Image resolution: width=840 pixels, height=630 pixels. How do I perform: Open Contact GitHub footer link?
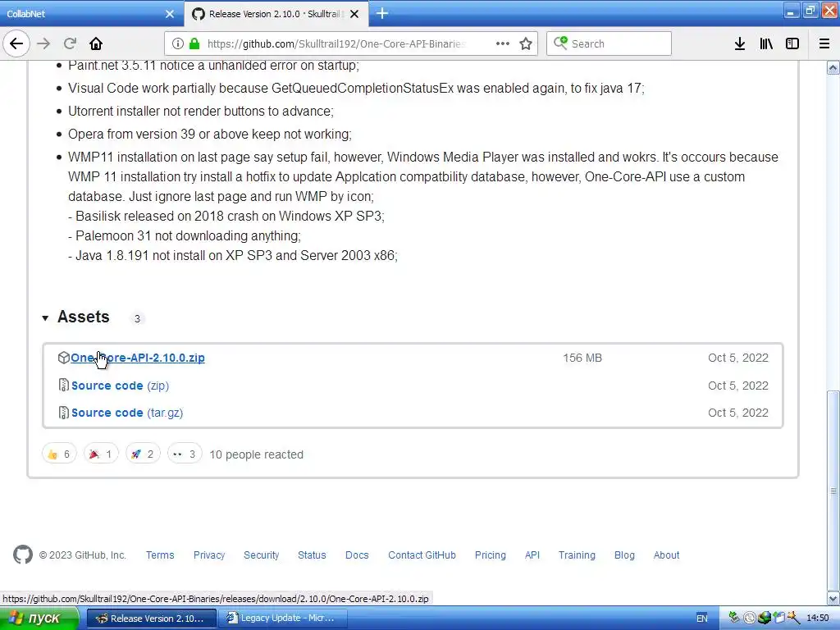tap(422, 555)
